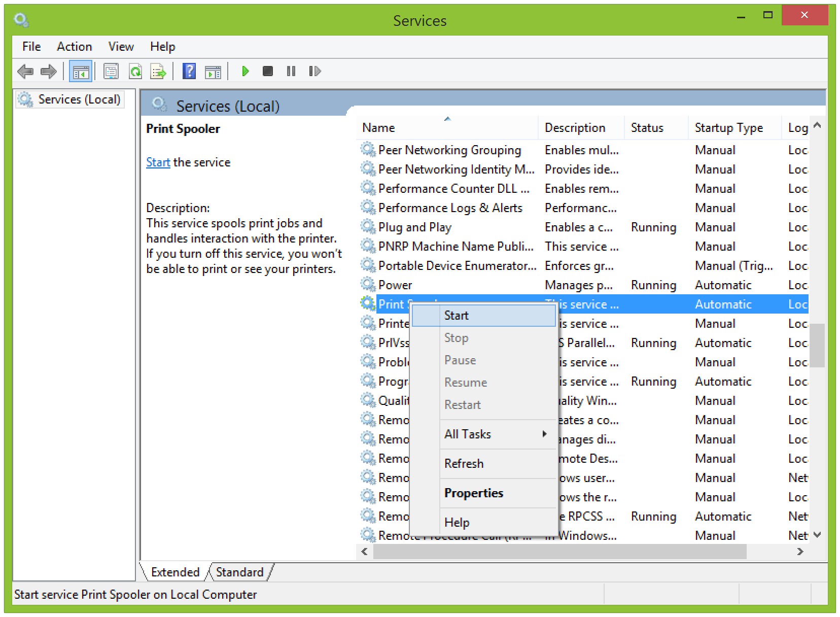Click the Forward arrow toolbar icon
The width and height of the screenshot is (840, 617).
48,72
